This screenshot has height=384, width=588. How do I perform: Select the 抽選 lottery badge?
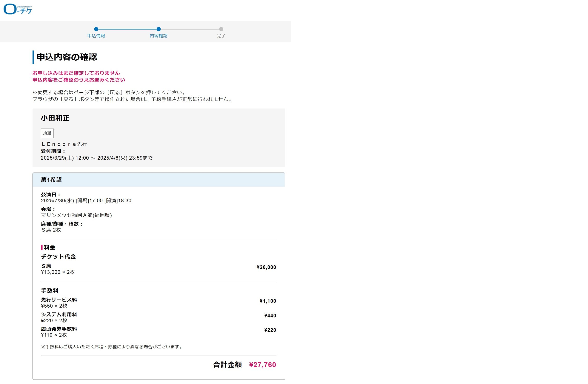click(x=47, y=133)
